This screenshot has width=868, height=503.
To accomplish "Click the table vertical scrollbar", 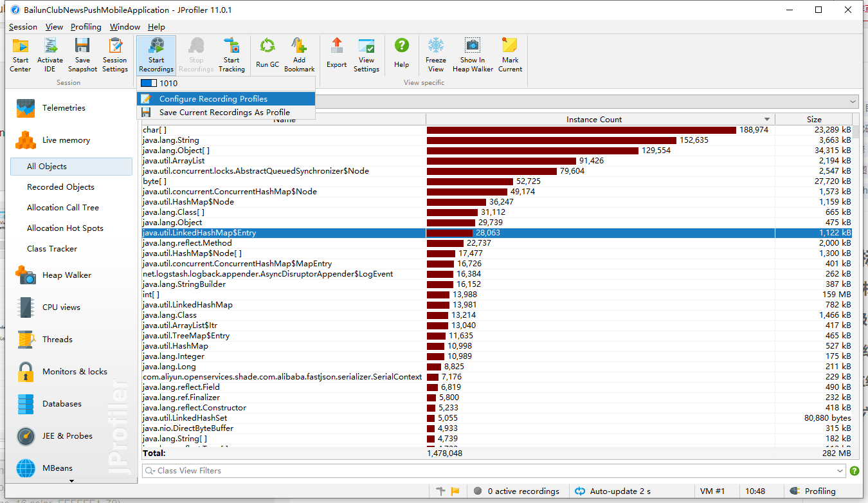I will (x=856, y=286).
